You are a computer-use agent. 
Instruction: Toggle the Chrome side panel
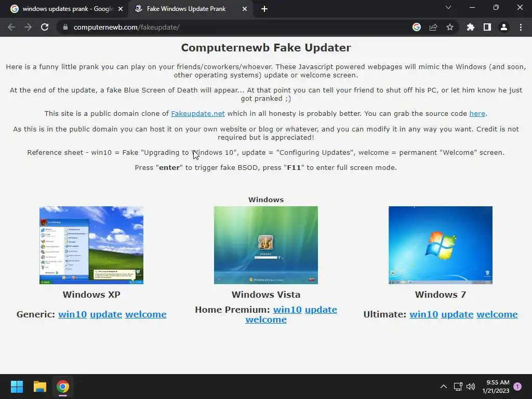(487, 27)
